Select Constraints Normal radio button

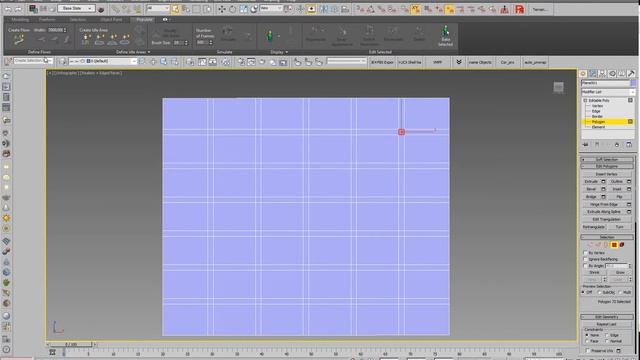pyautogui.click(x=607, y=341)
